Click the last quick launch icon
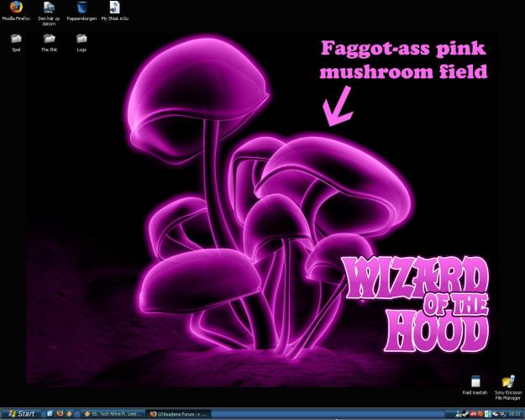The height and width of the screenshot is (420, 525). coord(70,414)
